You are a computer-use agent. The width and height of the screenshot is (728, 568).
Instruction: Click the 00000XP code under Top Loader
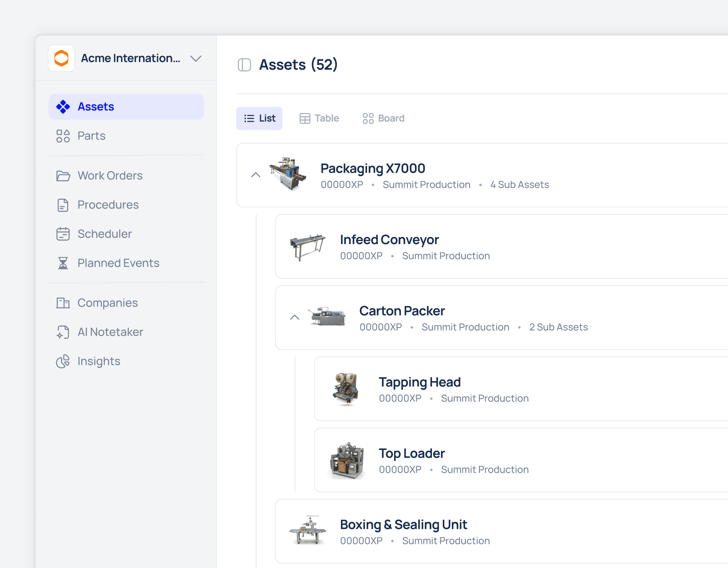(400, 469)
